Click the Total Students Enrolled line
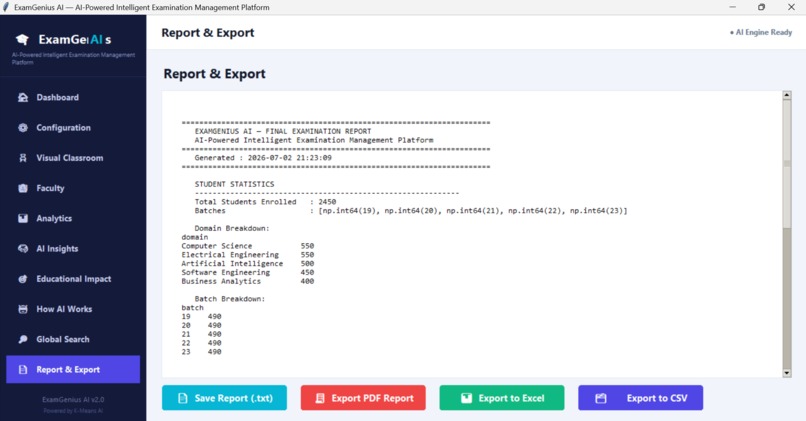 pyautogui.click(x=265, y=202)
